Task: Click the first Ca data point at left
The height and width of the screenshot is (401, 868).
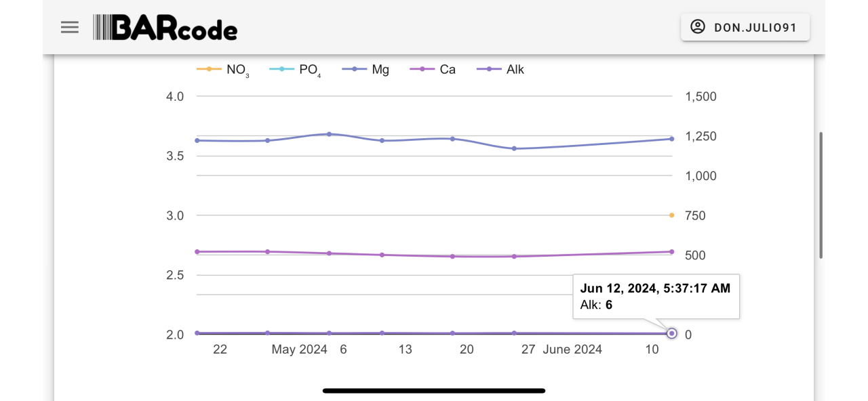Action: tap(197, 251)
